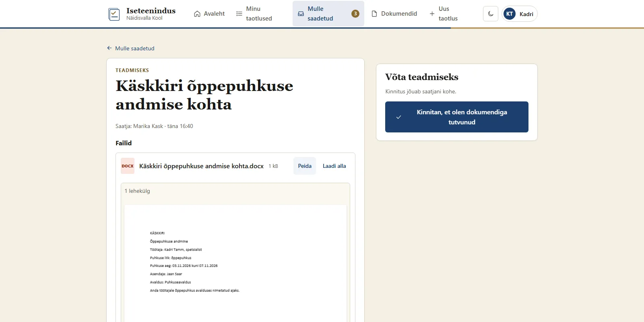Click the '1 lehekülg' page count text
This screenshot has width=644, height=322.
coord(137,191)
